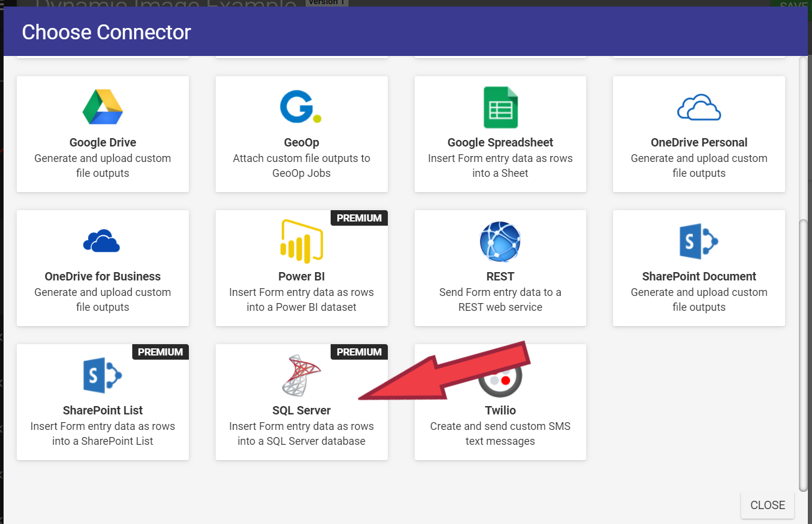The width and height of the screenshot is (812, 524).
Task: Pick the OneDrive for Business title
Action: (x=102, y=276)
